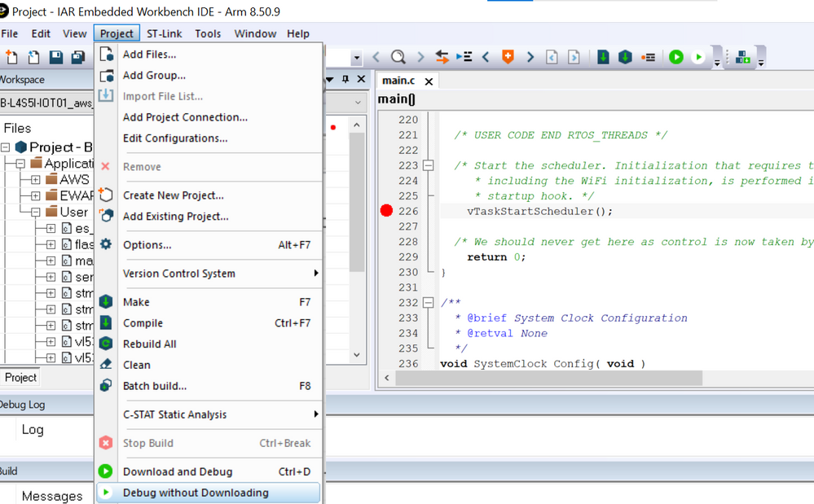
Task: Choose Add Existing Project menu entry
Action: coord(209,217)
